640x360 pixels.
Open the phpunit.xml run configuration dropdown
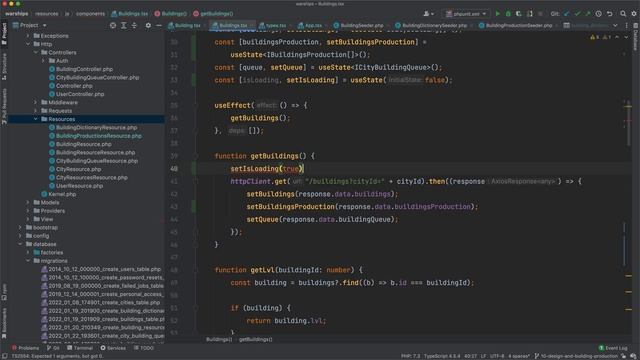pyautogui.click(x=466, y=14)
